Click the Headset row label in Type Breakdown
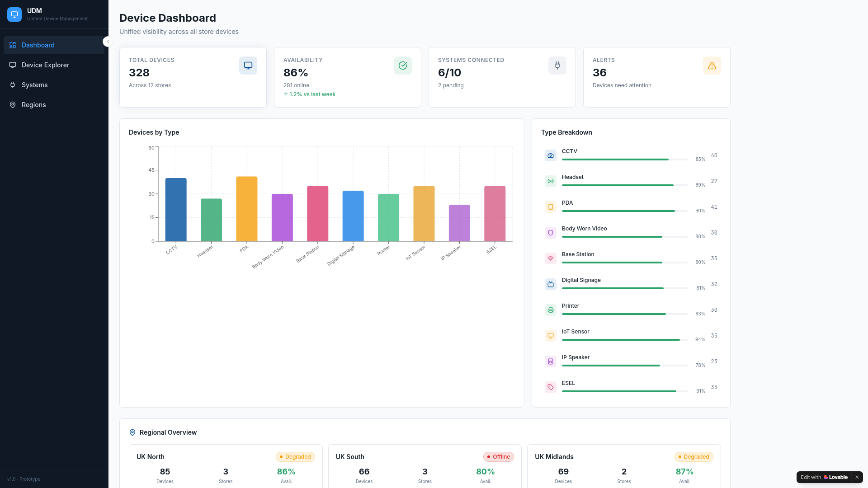 click(573, 177)
